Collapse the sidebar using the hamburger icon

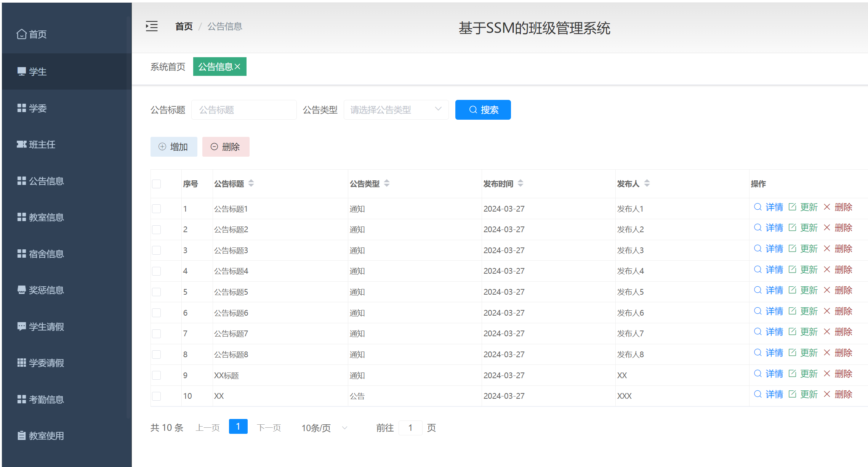coord(151,26)
